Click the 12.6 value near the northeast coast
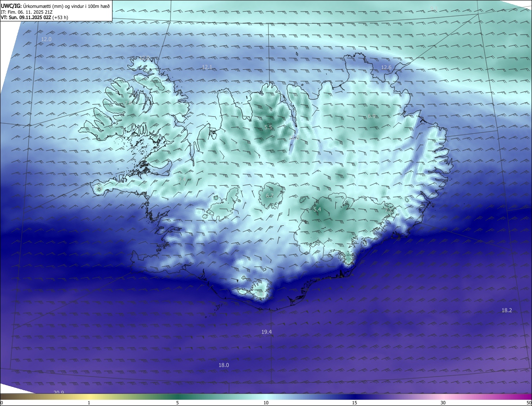Image resolution: width=532 pixels, height=406 pixels. 387,67
